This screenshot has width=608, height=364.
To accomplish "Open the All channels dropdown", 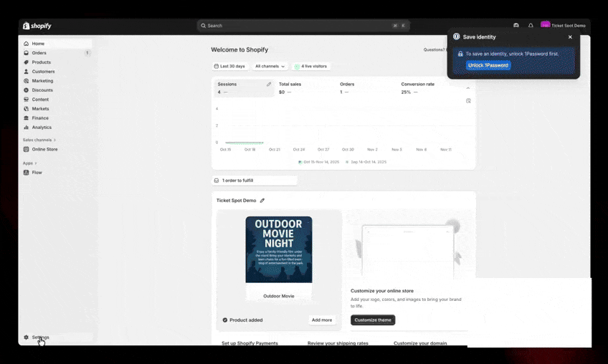I will tap(270, 67).
